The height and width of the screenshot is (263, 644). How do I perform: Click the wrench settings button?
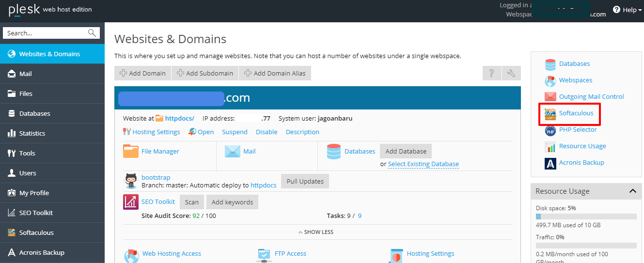tap(511, 73)
